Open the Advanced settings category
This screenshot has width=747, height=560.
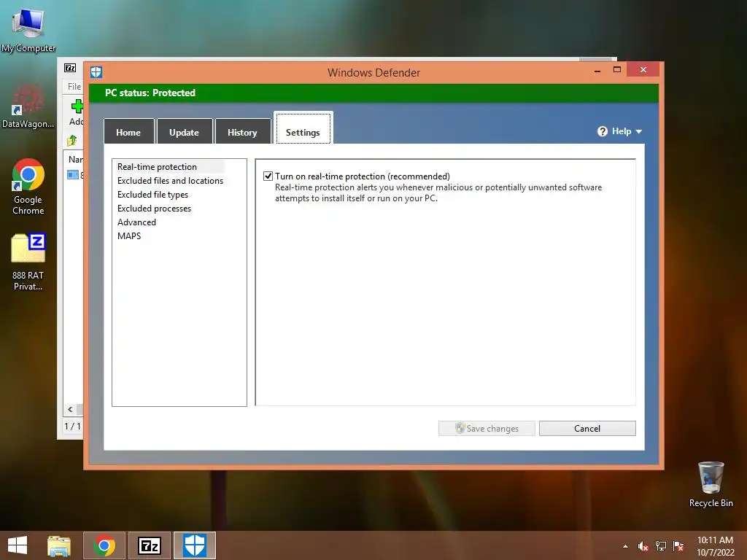[x=136, y=222]
